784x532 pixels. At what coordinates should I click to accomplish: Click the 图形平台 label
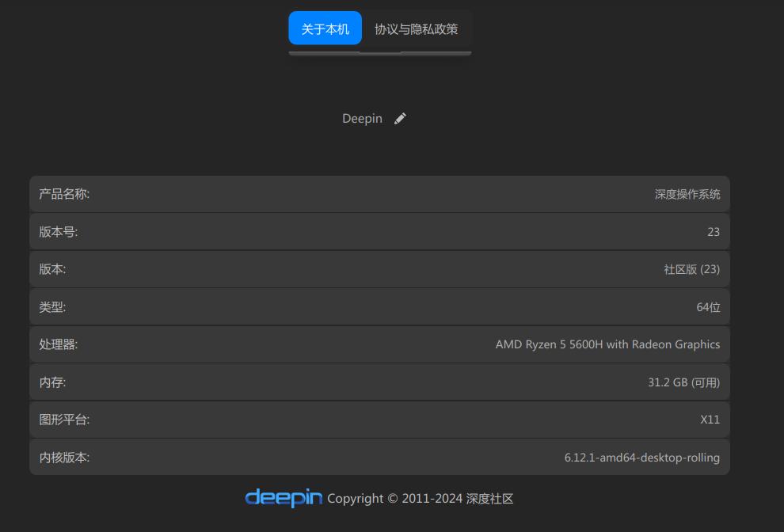(64, 420)
